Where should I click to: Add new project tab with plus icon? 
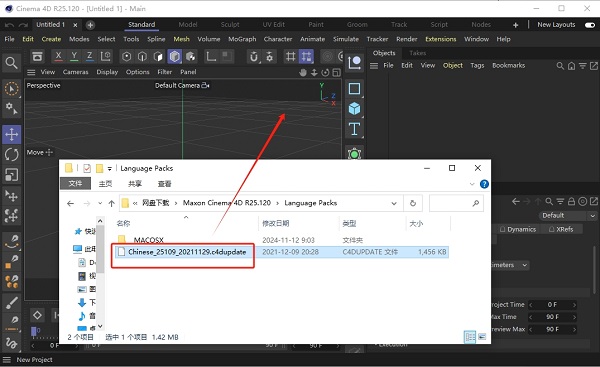(90, 25)
